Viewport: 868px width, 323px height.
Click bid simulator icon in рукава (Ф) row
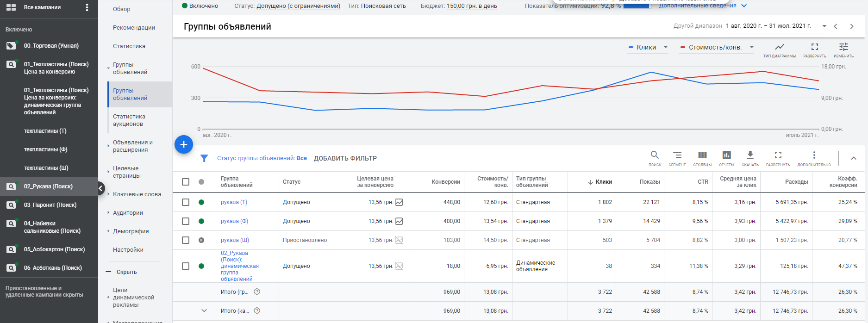399,221
